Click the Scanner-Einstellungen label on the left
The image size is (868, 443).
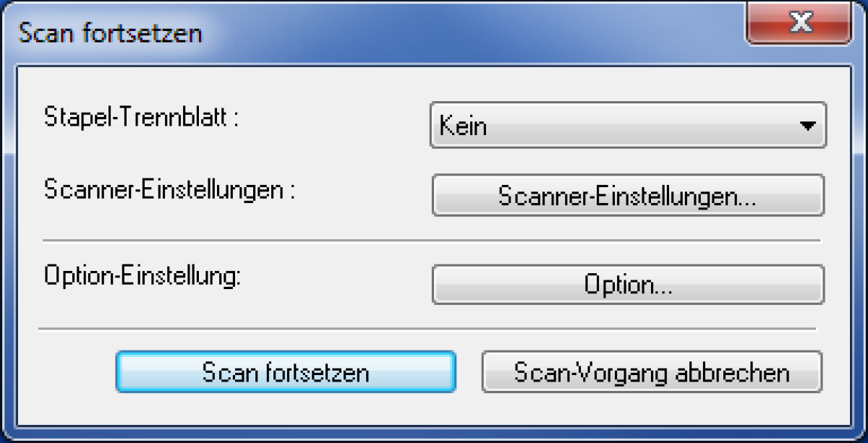(171, 190)
